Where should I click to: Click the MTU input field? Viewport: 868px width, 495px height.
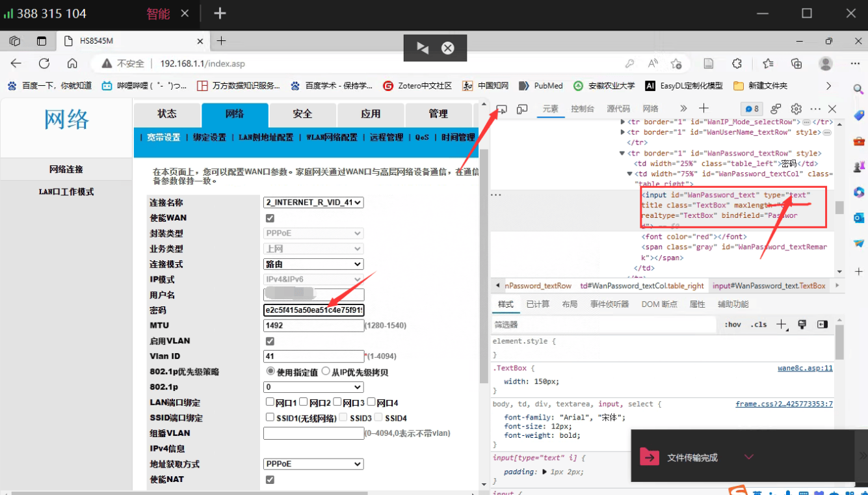pyautogui.click(x=313, y=325)
